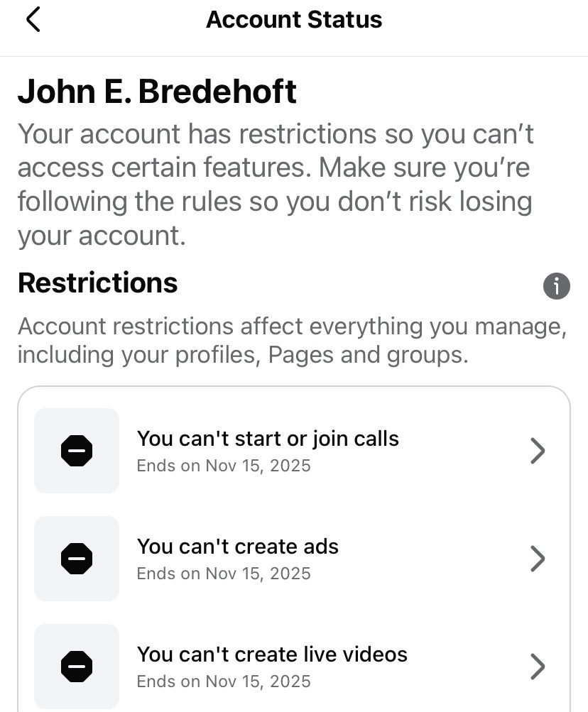
Task: Click the end date under the ads restriction
Action: point(224,574)
